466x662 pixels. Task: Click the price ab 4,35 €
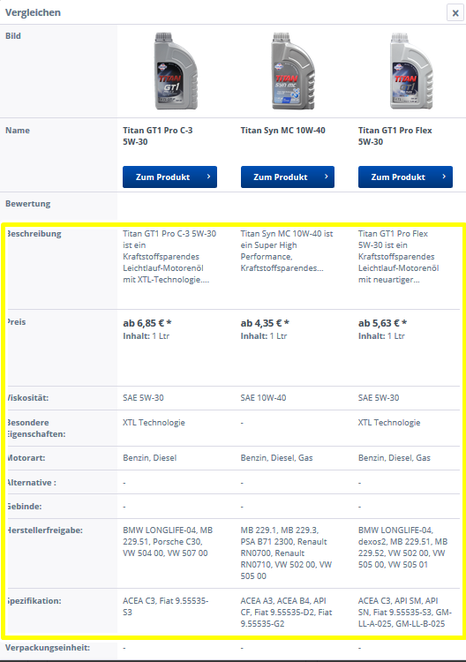(x=265, y=323)
